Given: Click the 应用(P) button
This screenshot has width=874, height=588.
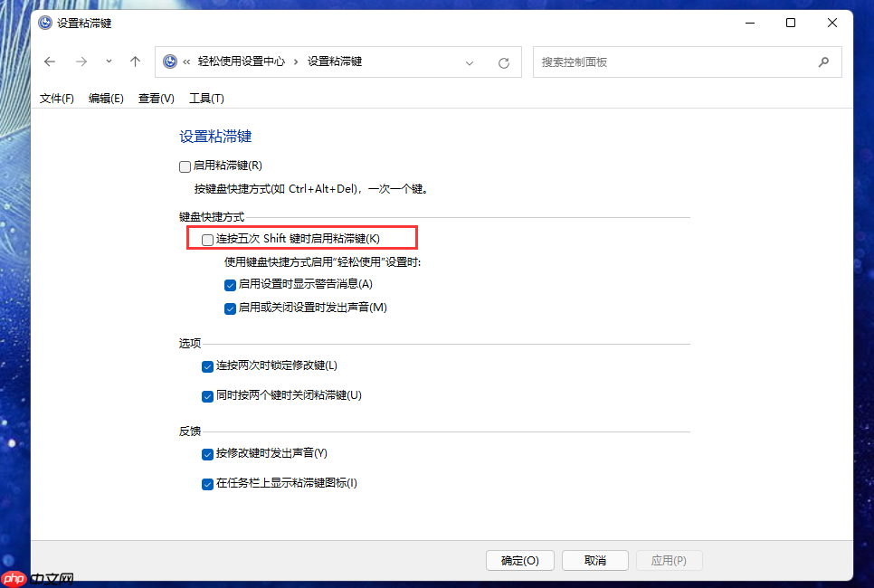Looking at the screenshot, I should 670,560.
